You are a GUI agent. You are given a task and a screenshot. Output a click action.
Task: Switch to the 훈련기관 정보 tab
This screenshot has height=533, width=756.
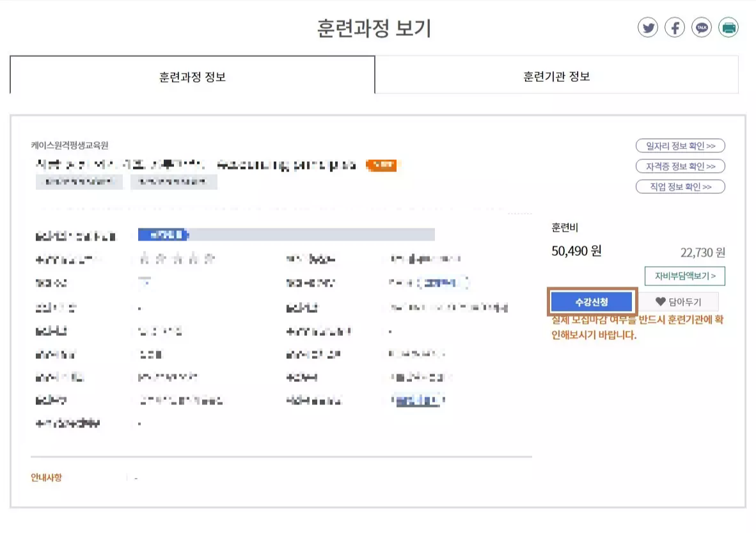pos(556,76)
